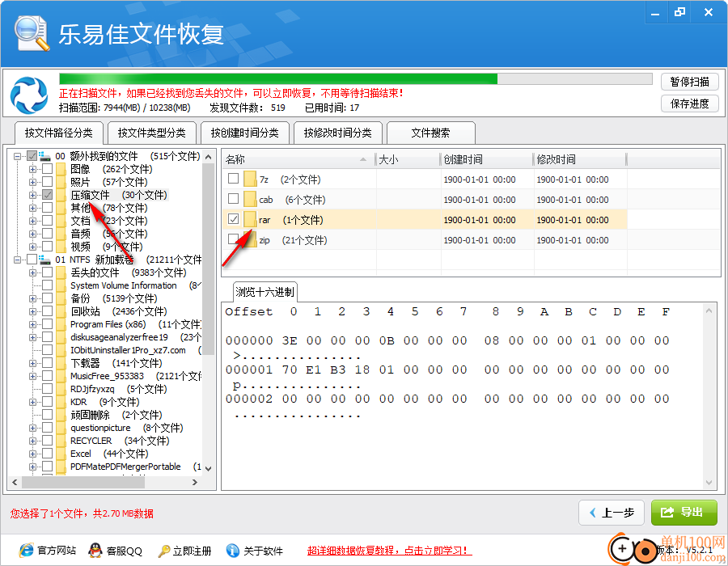Toggle checkbox for 01 NTFS 新加载卷
Screen dimensions: 728x566
coord(32,259)
